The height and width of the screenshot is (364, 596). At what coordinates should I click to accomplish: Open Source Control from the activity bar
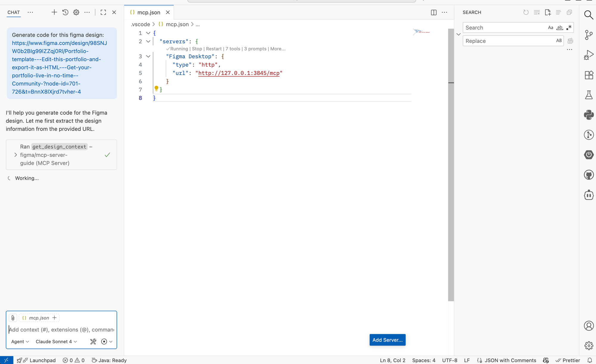[589, 35]
